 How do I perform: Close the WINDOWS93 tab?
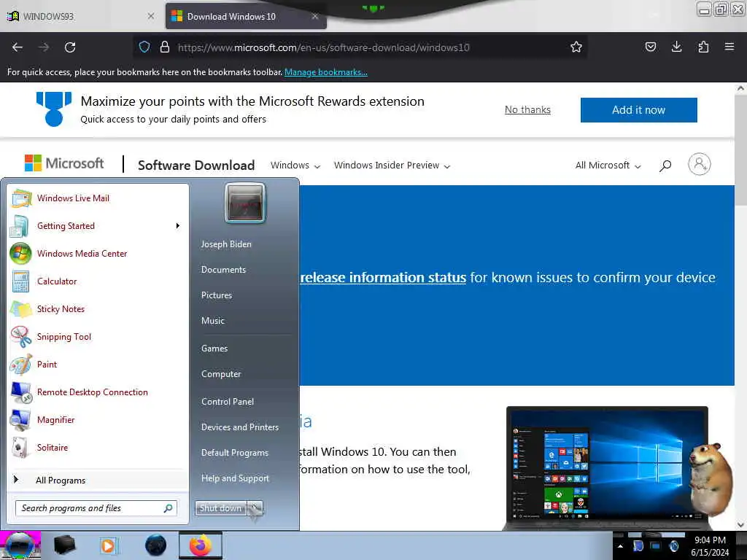click(150, 16)
